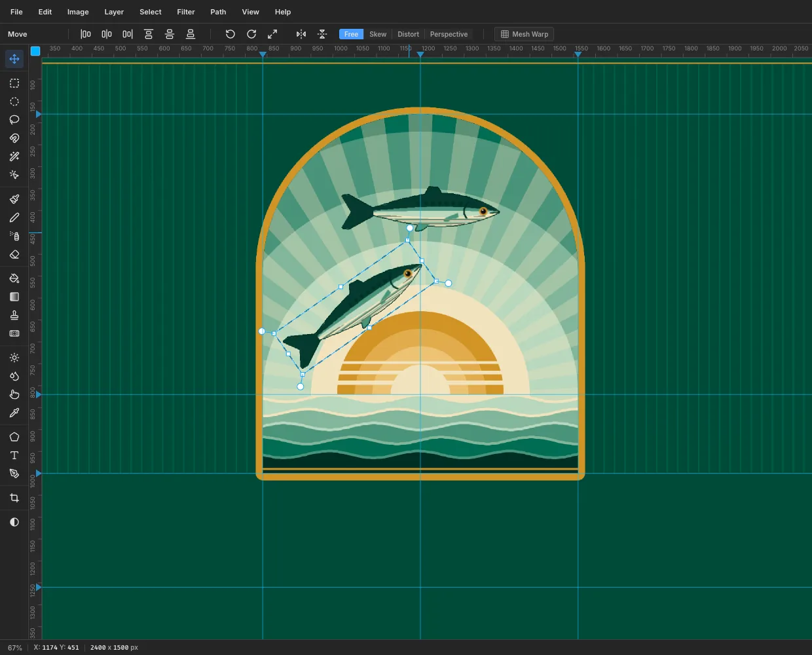The image size is (812, 655).
Task: Click the round transform handle right of fish head
Action: (x=449, y=284)
